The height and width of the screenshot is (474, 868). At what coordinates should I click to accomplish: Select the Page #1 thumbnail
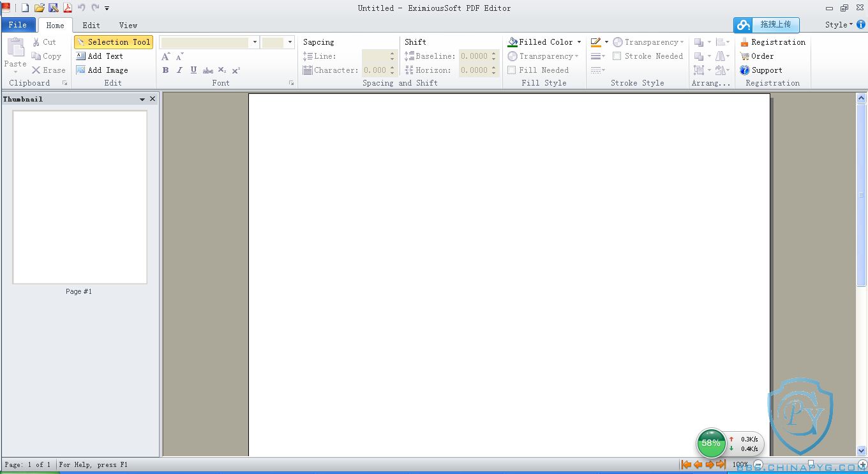pos(80,197)
